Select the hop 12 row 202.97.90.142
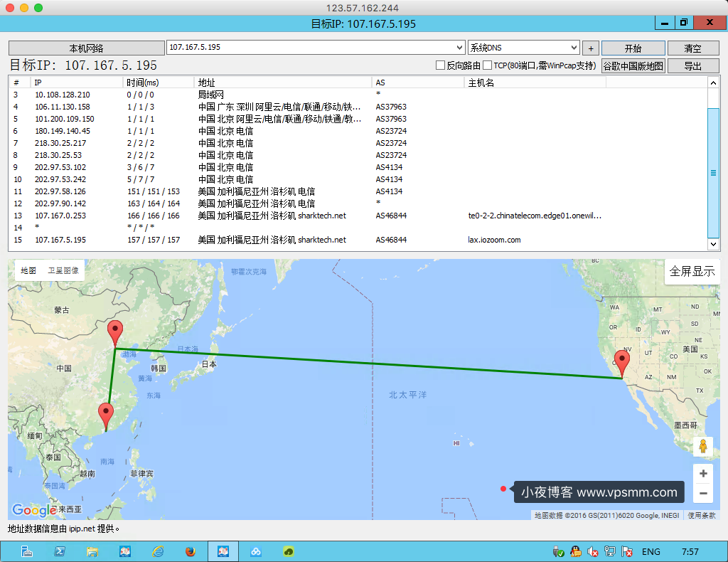Screen dimensions: 728x562 (x=358, y=203)
